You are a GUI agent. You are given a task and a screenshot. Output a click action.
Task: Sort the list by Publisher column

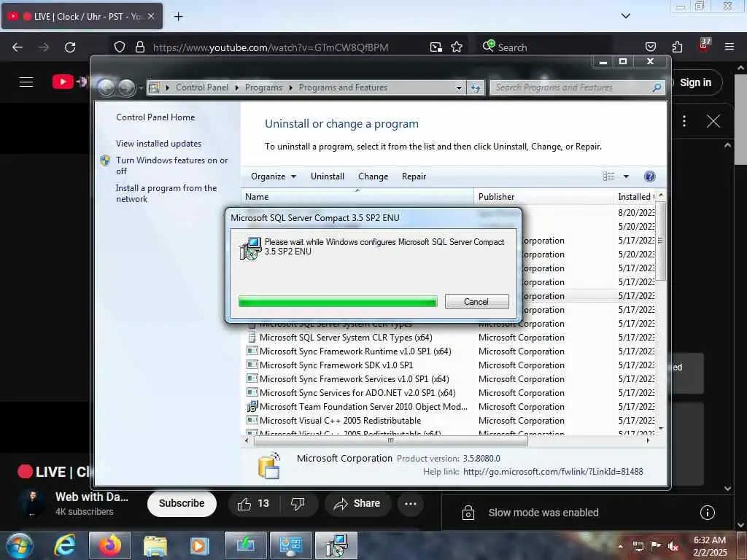coord(543,197)
